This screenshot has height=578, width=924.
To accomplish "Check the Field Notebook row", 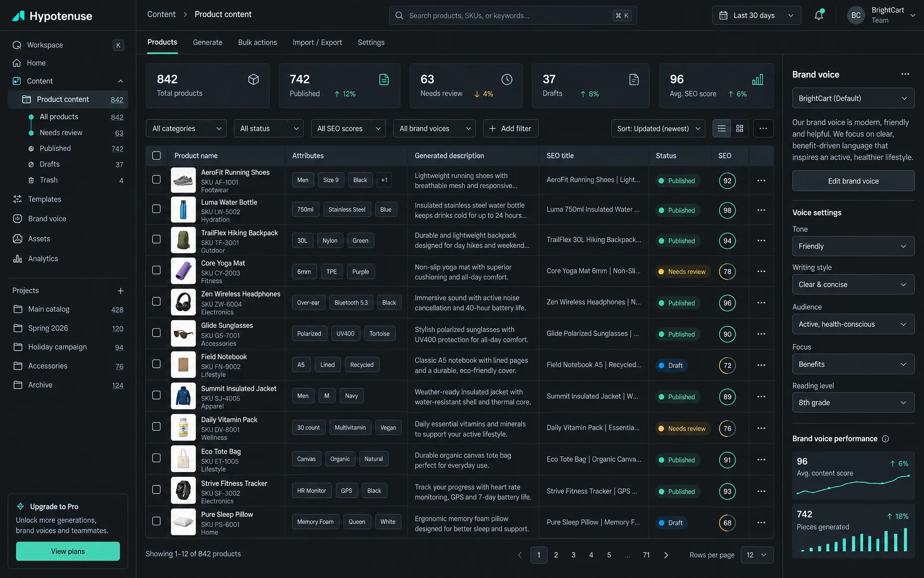I will (x=157, y=364).
